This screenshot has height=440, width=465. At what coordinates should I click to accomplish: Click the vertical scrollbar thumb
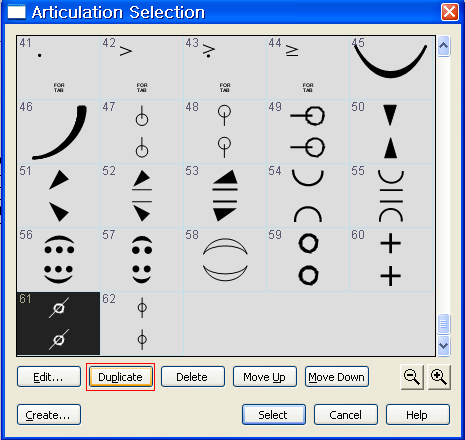[444, 324]
